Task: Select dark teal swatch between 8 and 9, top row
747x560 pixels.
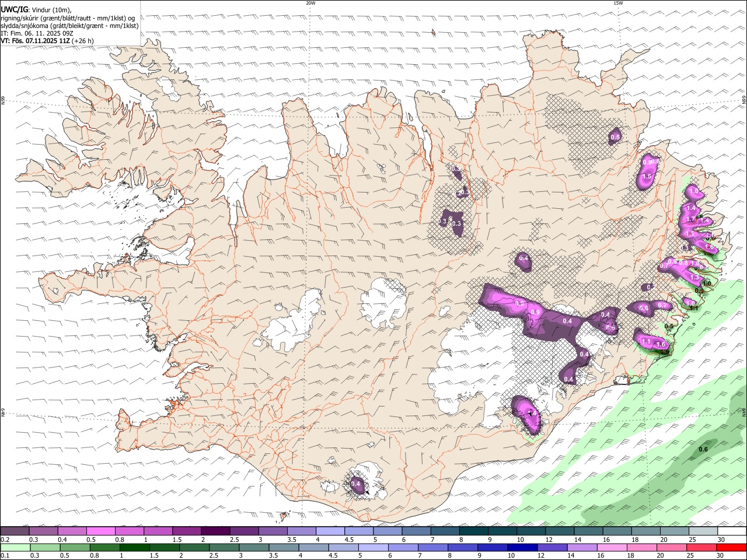Action: (473, 531)
